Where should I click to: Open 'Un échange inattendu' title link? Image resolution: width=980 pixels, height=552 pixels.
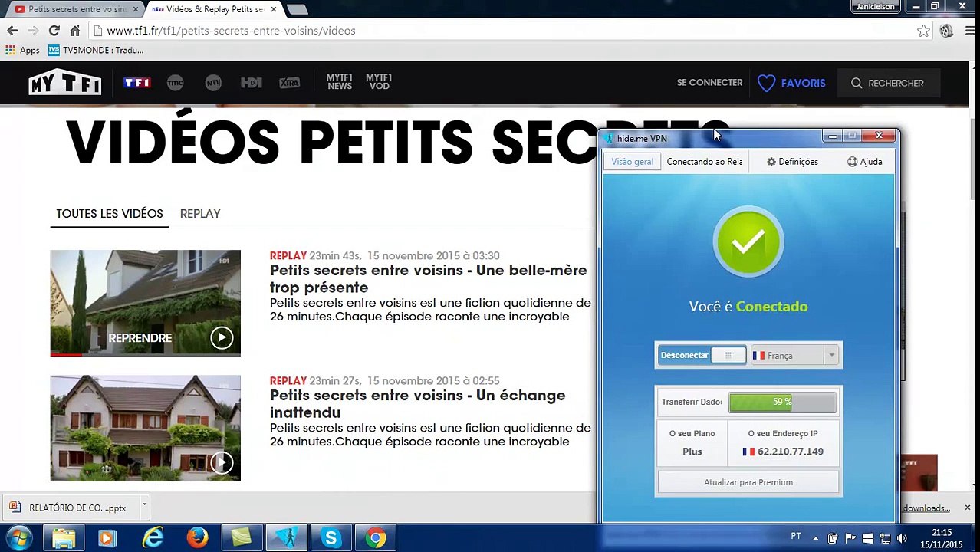417,404
